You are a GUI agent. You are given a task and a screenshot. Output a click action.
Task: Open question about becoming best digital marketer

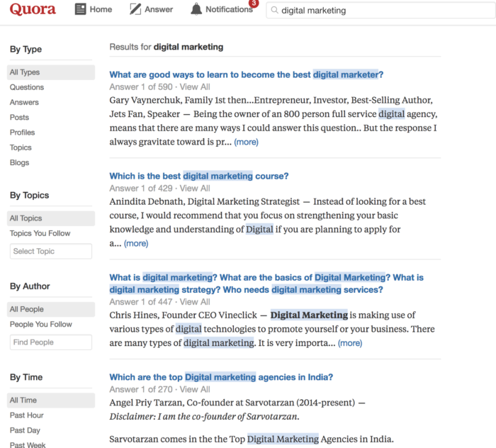(247, 74)
